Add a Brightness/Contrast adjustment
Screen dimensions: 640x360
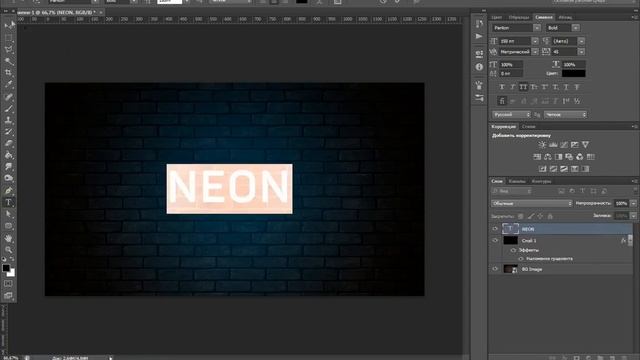pos(542,144)
